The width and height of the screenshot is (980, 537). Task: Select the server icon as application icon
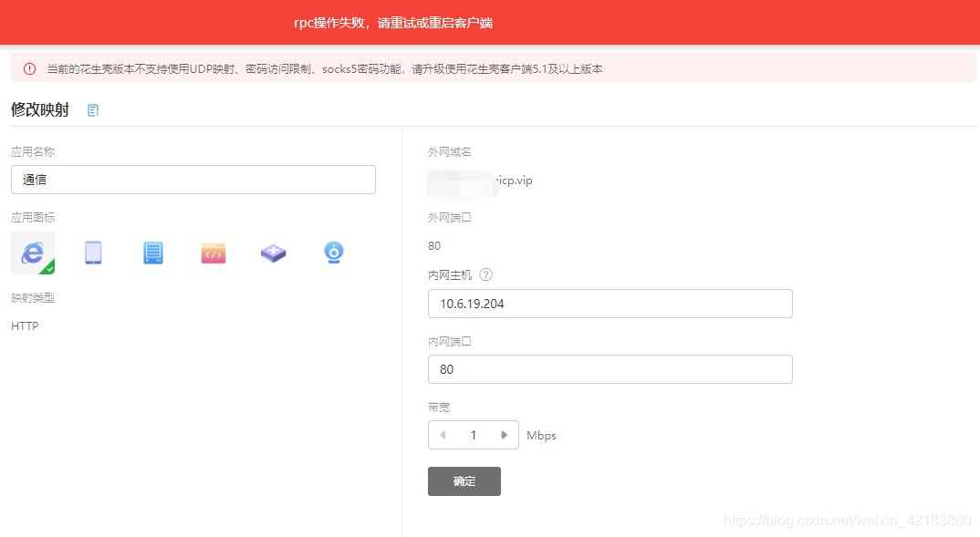[152, 252]
